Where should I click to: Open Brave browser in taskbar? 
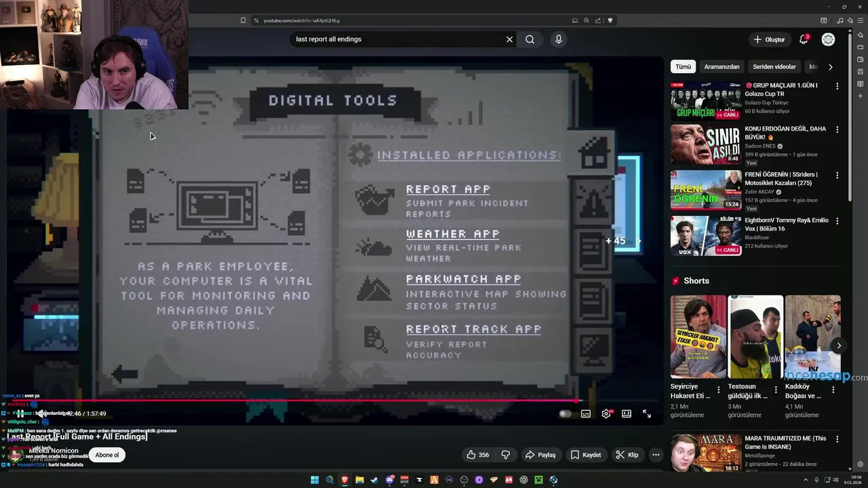click(x=344, y=480)
